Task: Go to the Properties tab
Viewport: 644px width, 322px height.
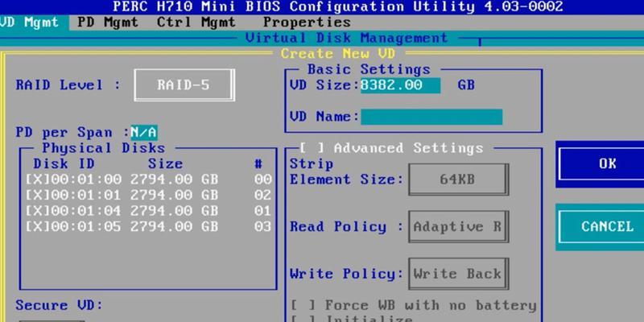Action: 307,23
